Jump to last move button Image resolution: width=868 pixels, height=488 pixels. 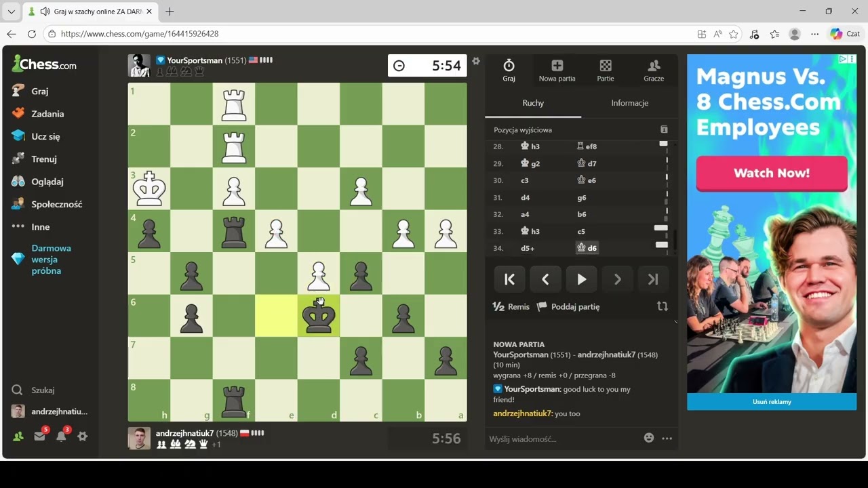point(653,279)
